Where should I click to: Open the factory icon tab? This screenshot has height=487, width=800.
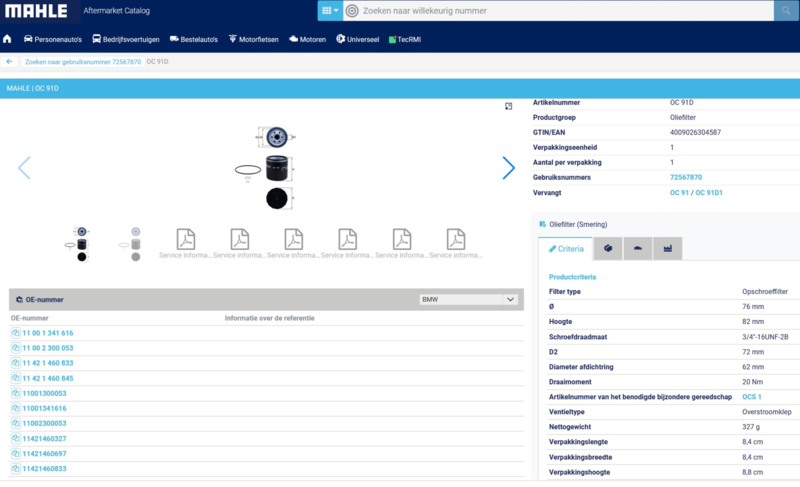coord(667,249)
